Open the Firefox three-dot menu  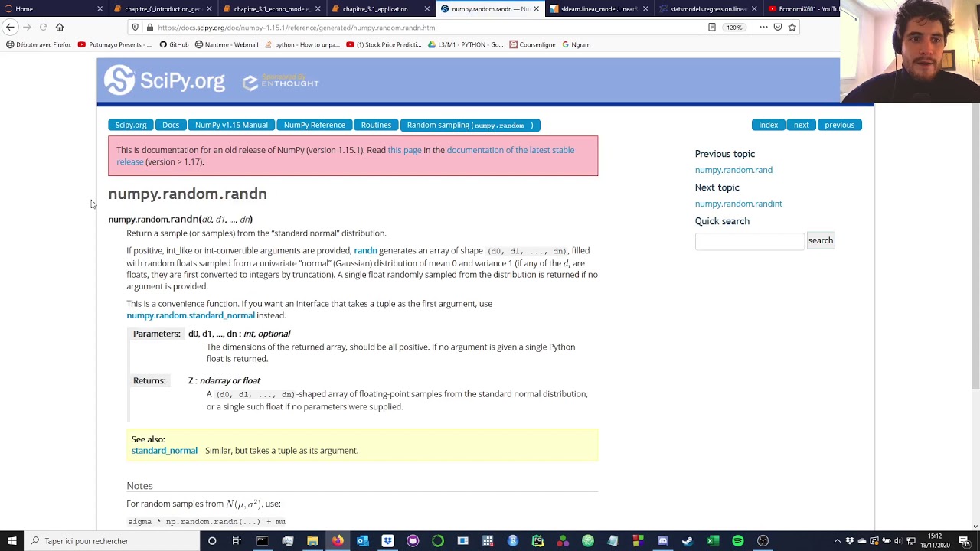[763, 27]
